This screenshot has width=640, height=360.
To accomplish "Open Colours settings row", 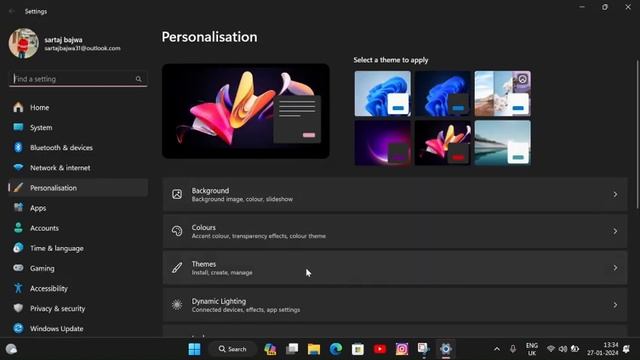I will [x=395, y=231].
